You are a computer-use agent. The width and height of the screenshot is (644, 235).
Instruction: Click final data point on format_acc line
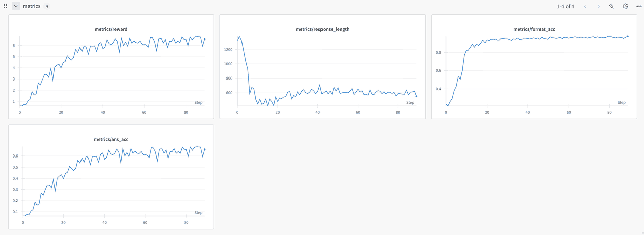point(628,36)
